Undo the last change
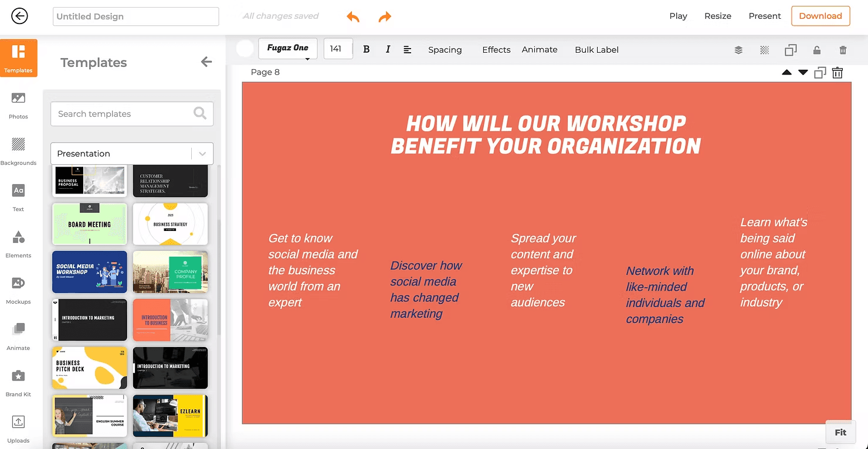Viewport: 868px width, 449px height. [x=353, y=16]
